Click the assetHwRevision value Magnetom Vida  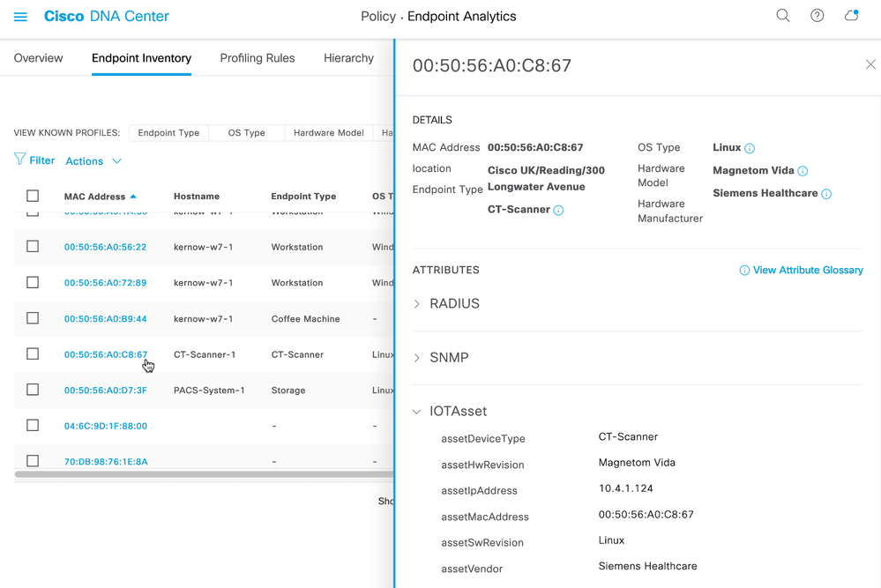tap(637, 463)
